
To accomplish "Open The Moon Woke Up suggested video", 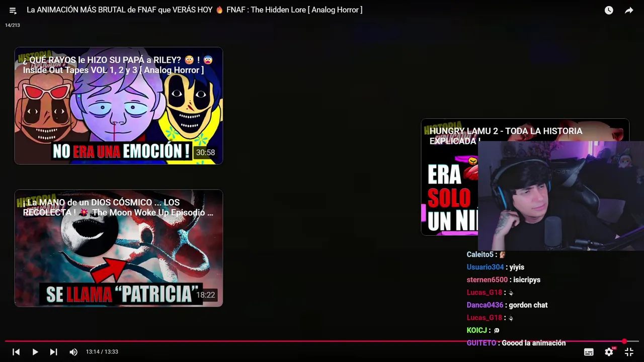I will point(119,248).
